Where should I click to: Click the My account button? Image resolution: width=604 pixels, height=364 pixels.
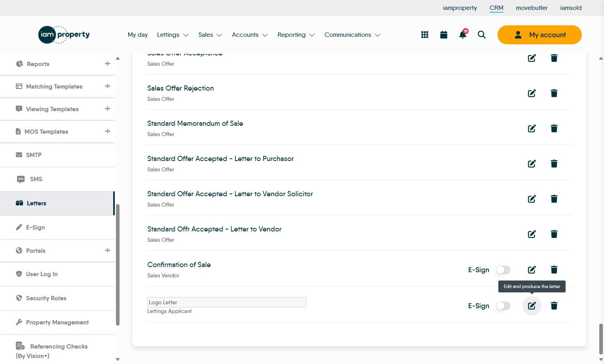click(539, 35)
